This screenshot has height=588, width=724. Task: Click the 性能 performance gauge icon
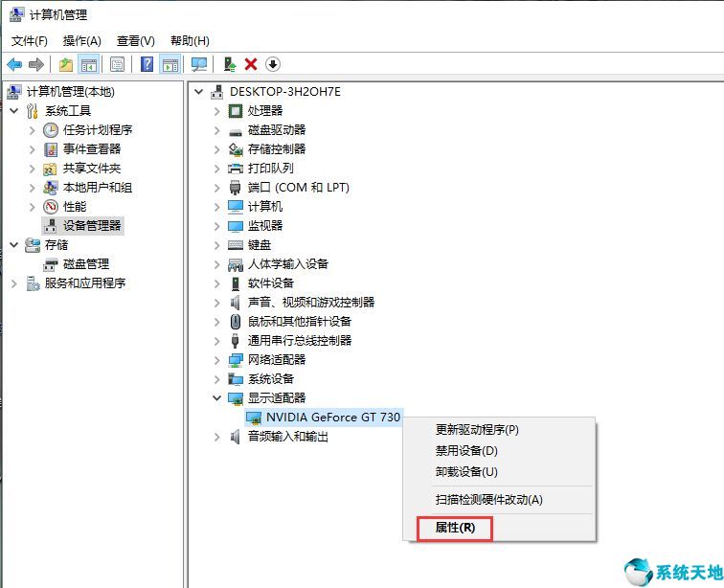click(51, 207)
